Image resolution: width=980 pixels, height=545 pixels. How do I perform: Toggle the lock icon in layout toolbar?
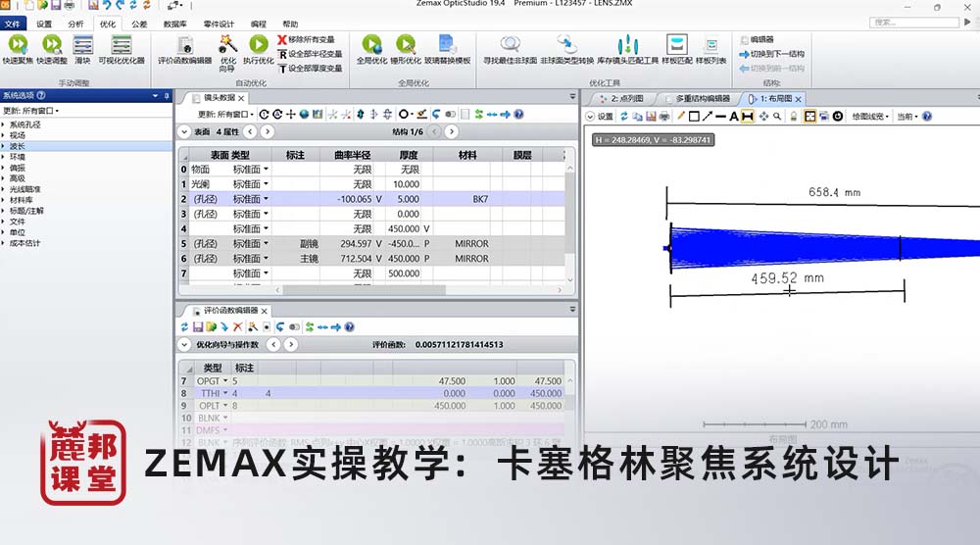[x=794, y=117]
